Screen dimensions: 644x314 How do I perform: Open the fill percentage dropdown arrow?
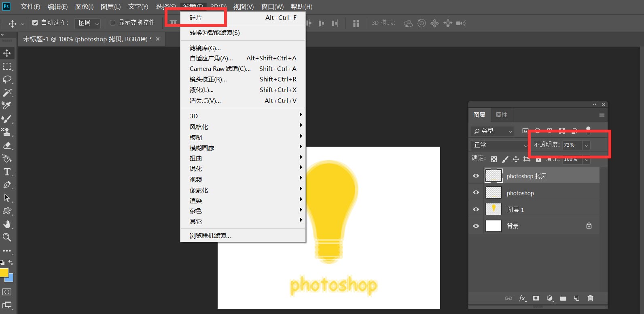[587, 160]
